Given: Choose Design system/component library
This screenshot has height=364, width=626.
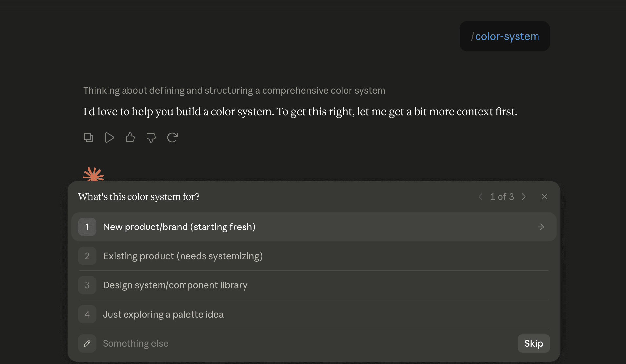Looking at the screenshot, I should pyautogui.click(x=314, y=285).
